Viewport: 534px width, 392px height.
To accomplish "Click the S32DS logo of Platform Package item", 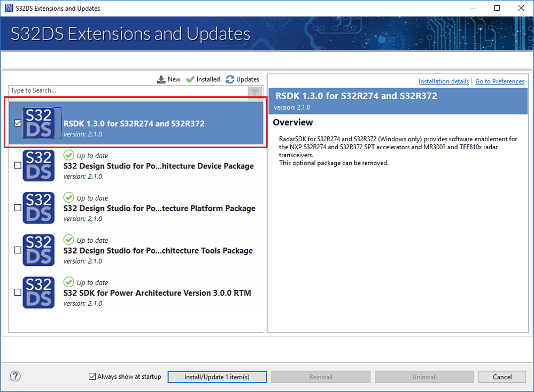I will click(39, 207).
